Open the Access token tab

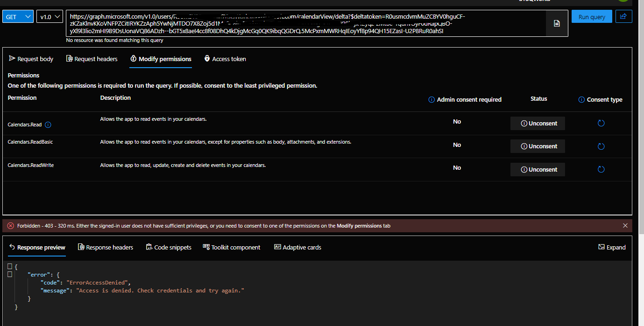point(225,59)
